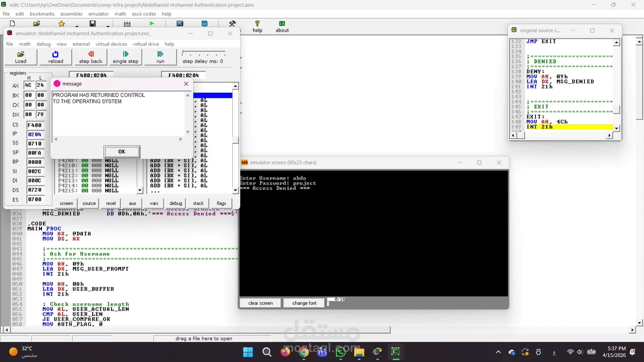The height and width of the screenshot is (362, 644).
Task: Expand the dropdown arrow beside save icon
Action: 108,26
